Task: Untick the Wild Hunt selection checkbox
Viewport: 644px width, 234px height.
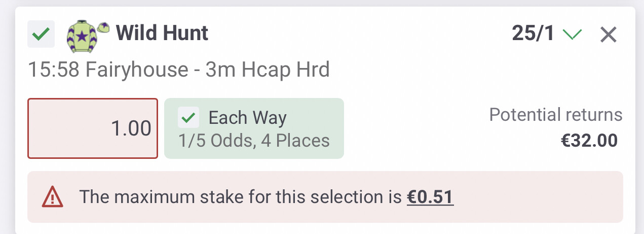Action: [x=41, y=35]
